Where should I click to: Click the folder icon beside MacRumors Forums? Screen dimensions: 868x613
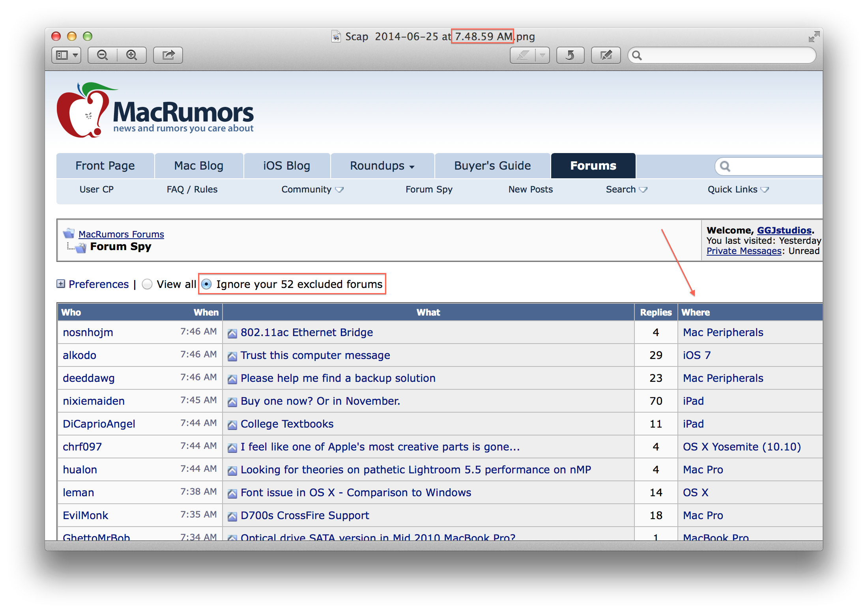[69, 234]
